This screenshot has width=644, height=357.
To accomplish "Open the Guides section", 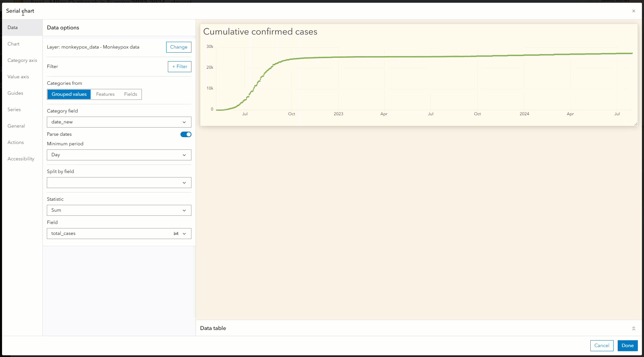I will 15,93.
